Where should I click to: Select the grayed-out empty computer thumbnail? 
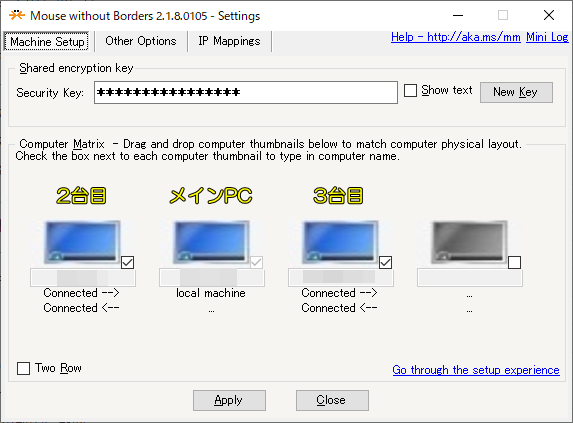click(x=469, y=242)
